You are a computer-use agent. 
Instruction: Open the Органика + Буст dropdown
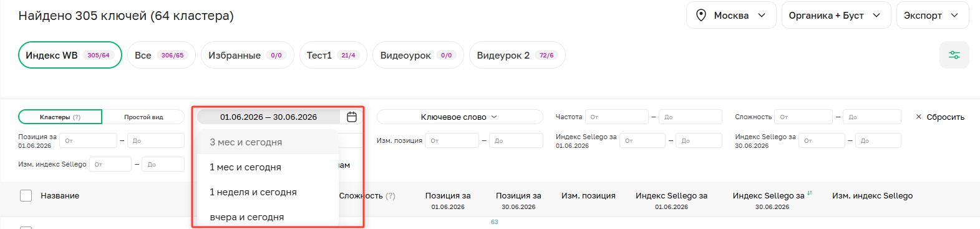pos(836,16)
